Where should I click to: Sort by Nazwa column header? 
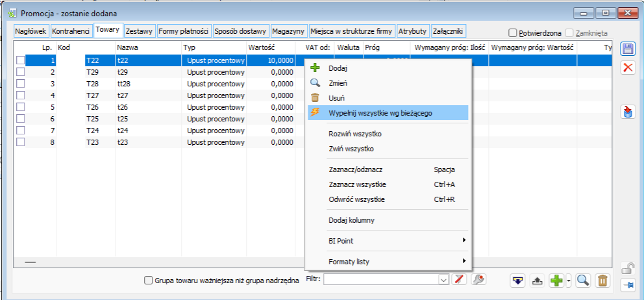148,47
